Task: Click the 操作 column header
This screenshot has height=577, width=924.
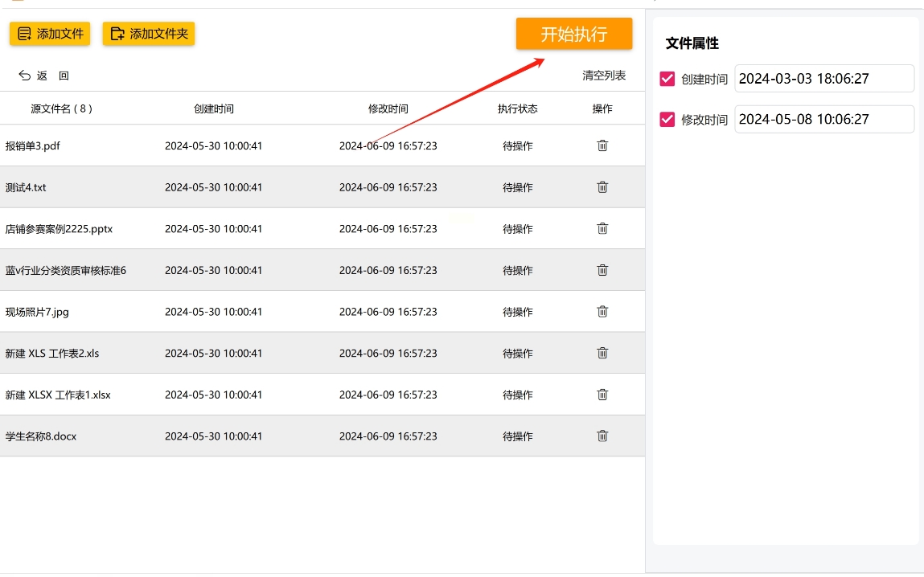Action: (602, 108)
